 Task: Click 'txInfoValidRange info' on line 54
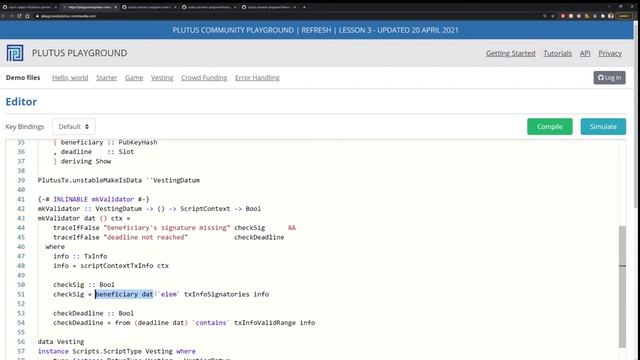274,322
